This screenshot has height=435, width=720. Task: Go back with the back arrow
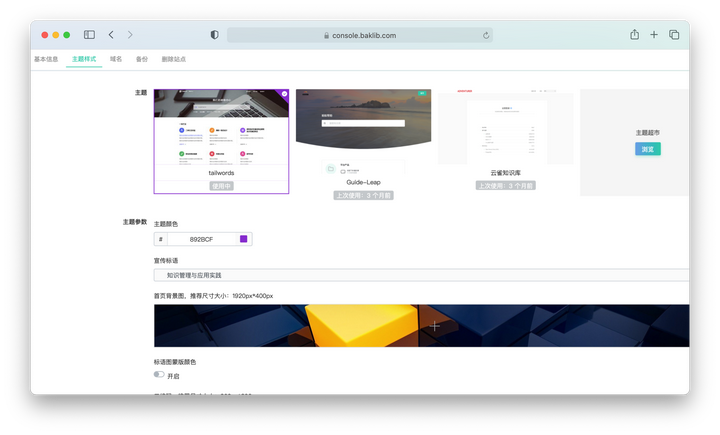tap(111, 34)
